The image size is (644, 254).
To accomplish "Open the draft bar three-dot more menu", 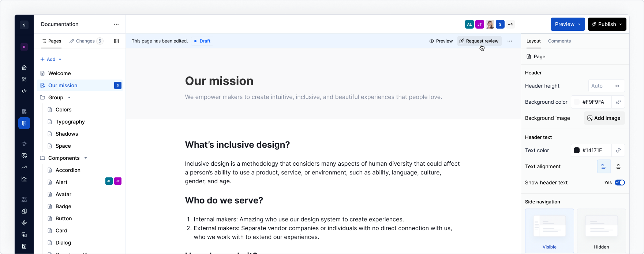I will 510,41.
